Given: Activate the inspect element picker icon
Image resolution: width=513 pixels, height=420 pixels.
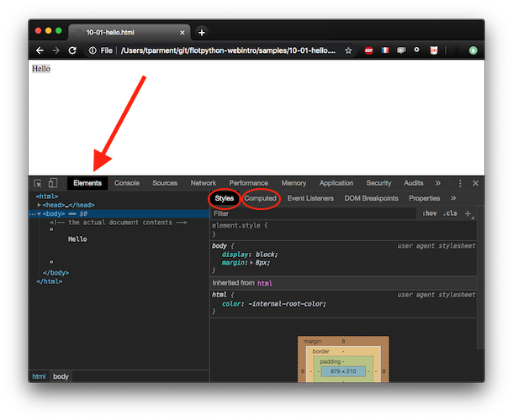Looking at the screenshot, I should click(37, 183).
